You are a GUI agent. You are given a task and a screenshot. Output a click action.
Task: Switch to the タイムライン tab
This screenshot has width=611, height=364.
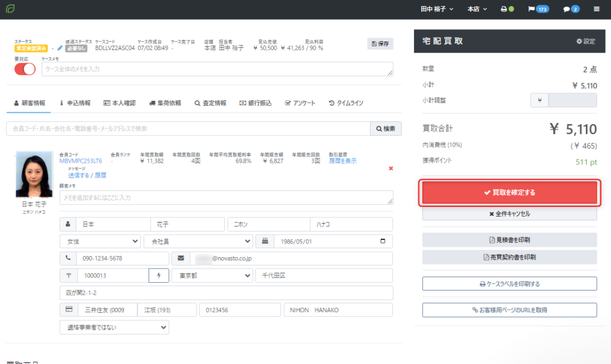click(x=345, y=103)
